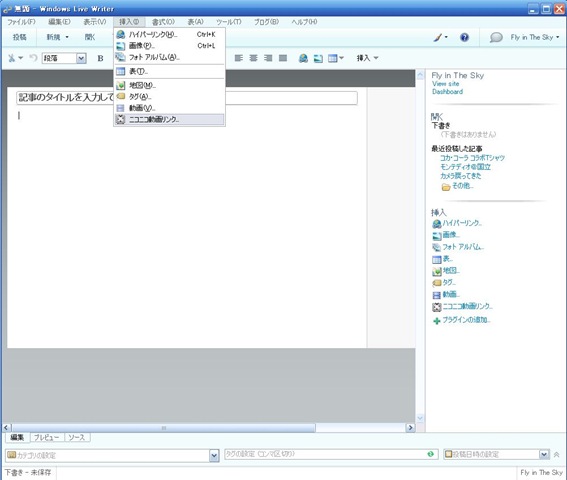This screenshot has width=567, height=480.
Task: Open the ヘルプ menu
Action: (304, 22)
